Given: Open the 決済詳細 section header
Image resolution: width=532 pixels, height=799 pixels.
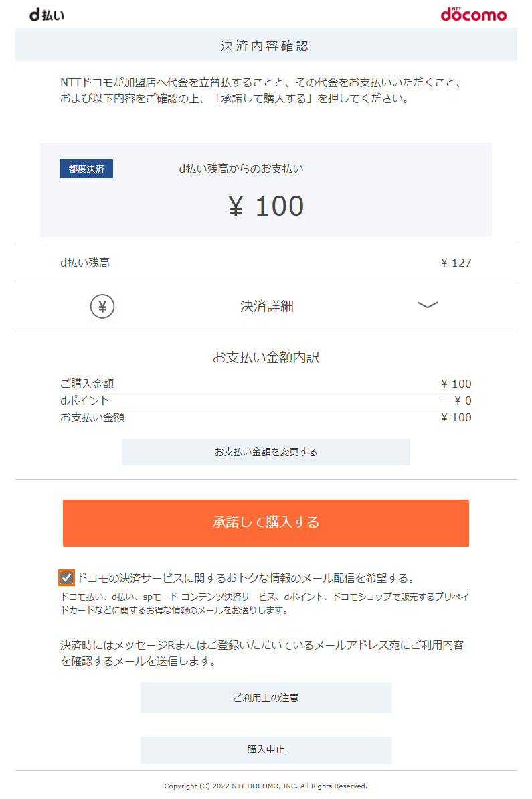Looking at the screenshot, I should pos(266,306).
